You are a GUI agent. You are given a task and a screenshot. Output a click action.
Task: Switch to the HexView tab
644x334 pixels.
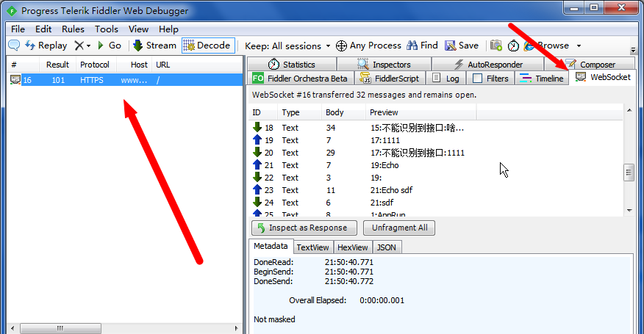coord(352,247)
